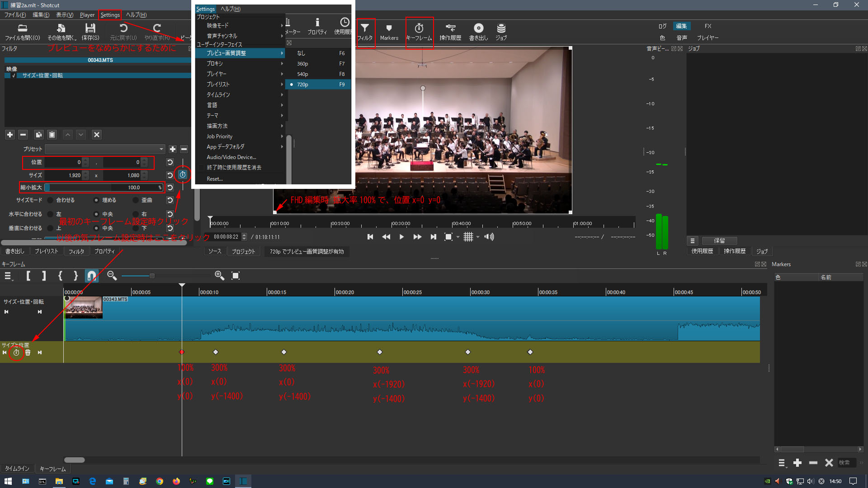Image resolution: width=868 pixels, height=488 pixels.
Task: Click the Undo toolbar icon
Action: [123, 32]
